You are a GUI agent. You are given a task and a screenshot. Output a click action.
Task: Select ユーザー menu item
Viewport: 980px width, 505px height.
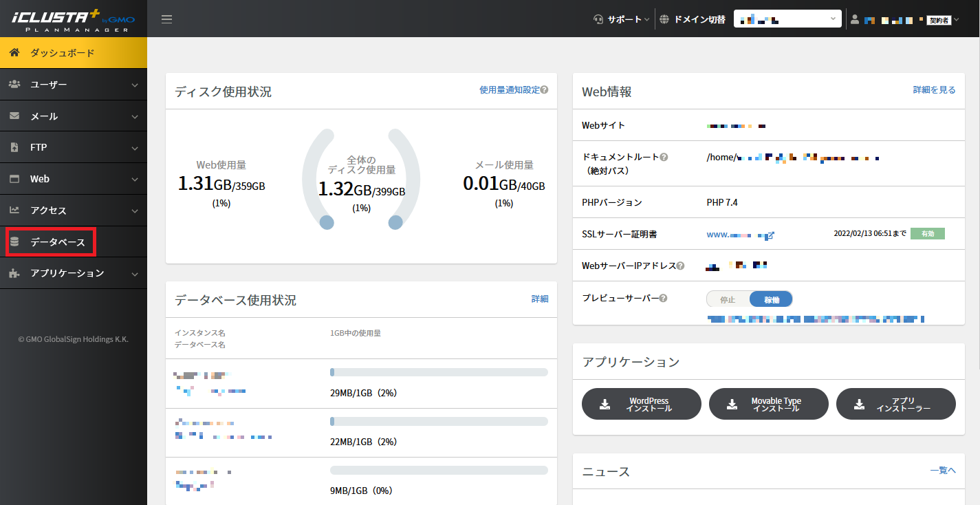pyautogui.click(x=74, y=85)
